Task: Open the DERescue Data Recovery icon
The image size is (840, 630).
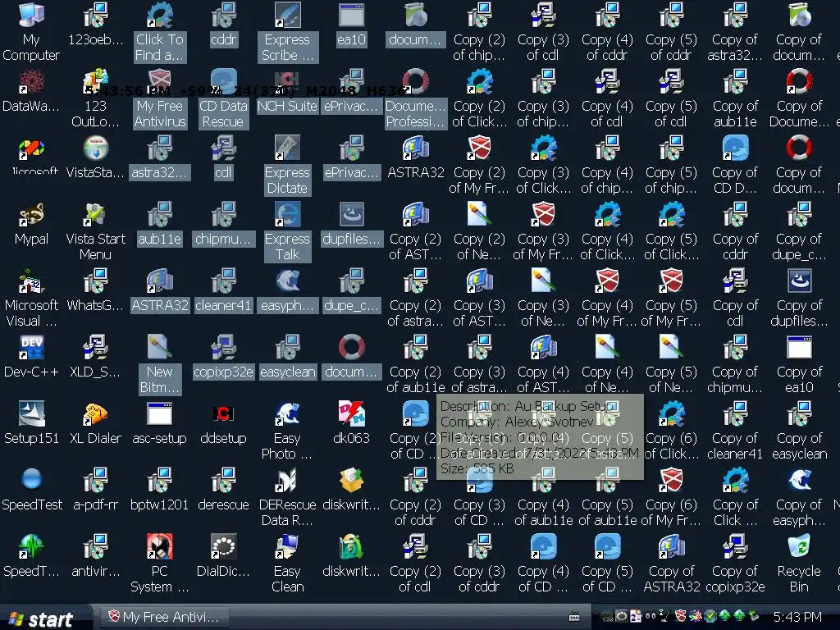Action: point(287,481)
